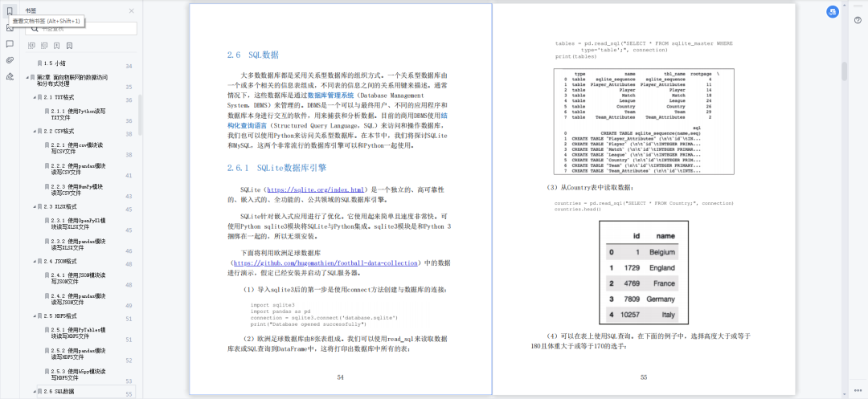Expand all bookmarks icon
The image size is (868, 399).
click(31, 45)
